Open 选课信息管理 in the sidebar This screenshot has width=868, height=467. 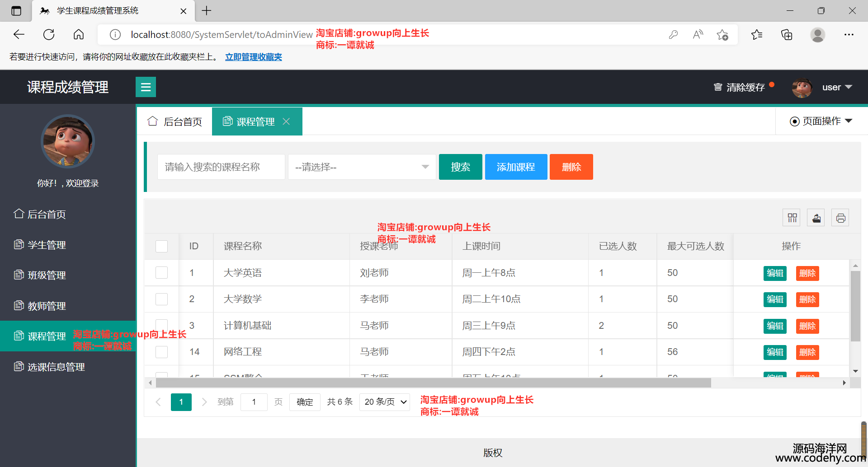68,367
